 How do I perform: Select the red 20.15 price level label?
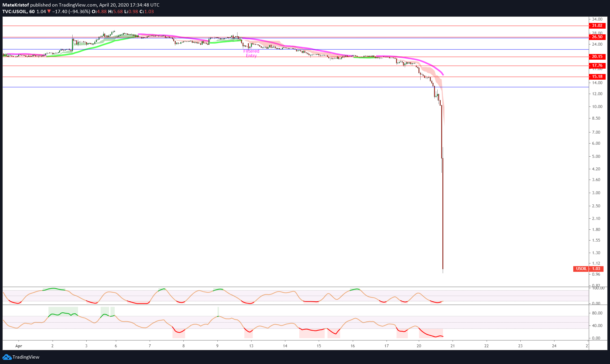tap(597, 57)
